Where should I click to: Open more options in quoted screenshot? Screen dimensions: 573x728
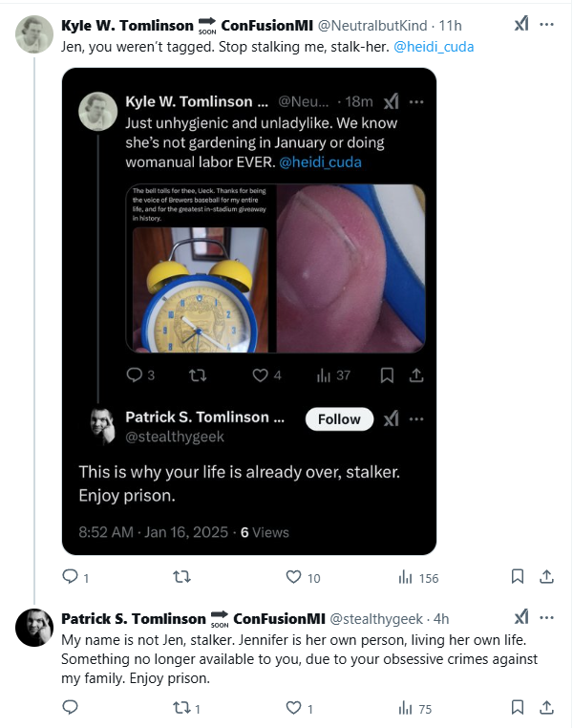(x=416, y=419)
